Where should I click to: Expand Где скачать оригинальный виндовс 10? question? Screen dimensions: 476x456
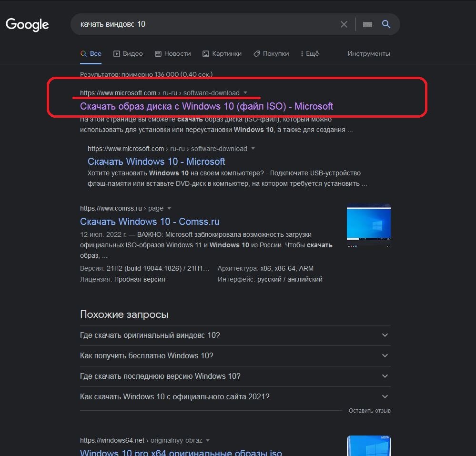point(235,335)
